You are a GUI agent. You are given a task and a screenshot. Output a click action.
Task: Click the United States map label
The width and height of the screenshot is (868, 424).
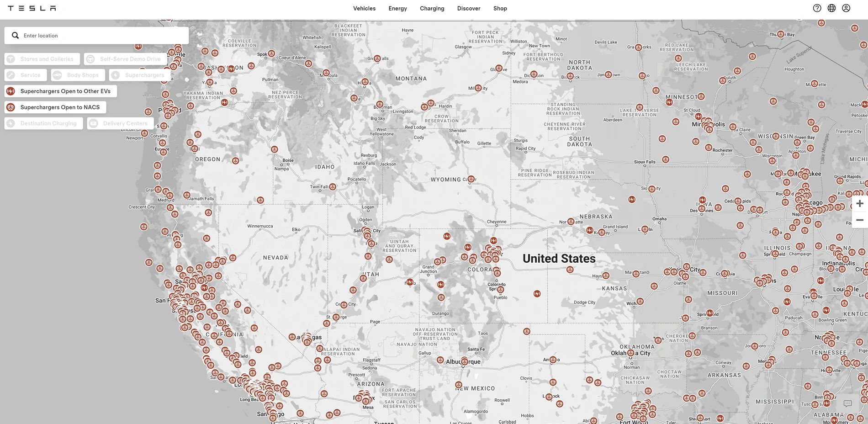coord(559,259)
